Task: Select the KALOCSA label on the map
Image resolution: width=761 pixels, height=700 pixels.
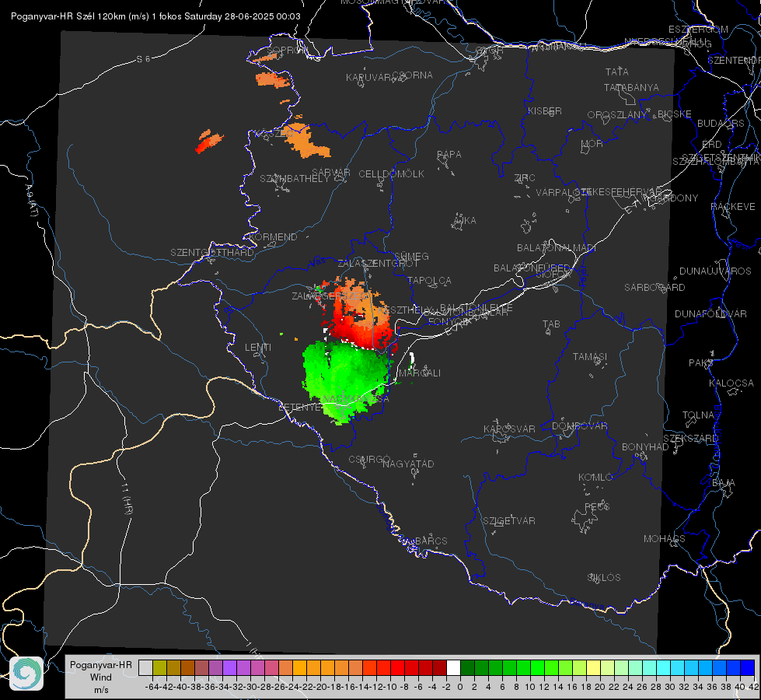Action: coord(731,383)
